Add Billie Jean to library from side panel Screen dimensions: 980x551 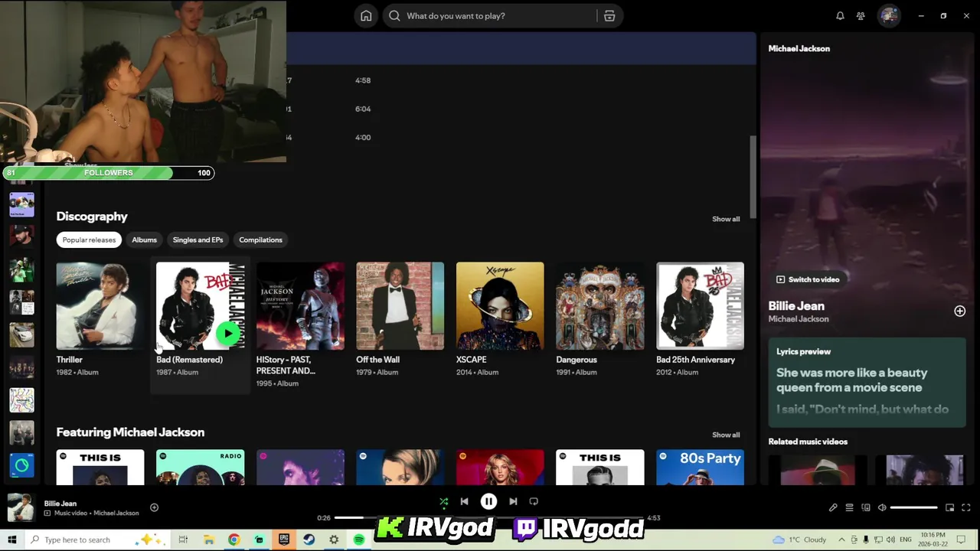click(x=959, y=311)
